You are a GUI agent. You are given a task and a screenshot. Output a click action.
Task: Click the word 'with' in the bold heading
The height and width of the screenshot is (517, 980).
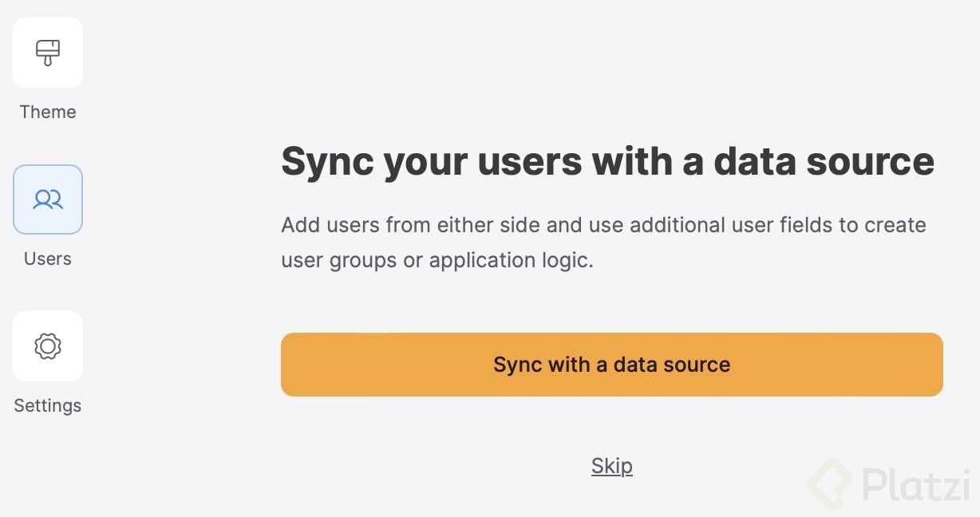click(641, 162)
